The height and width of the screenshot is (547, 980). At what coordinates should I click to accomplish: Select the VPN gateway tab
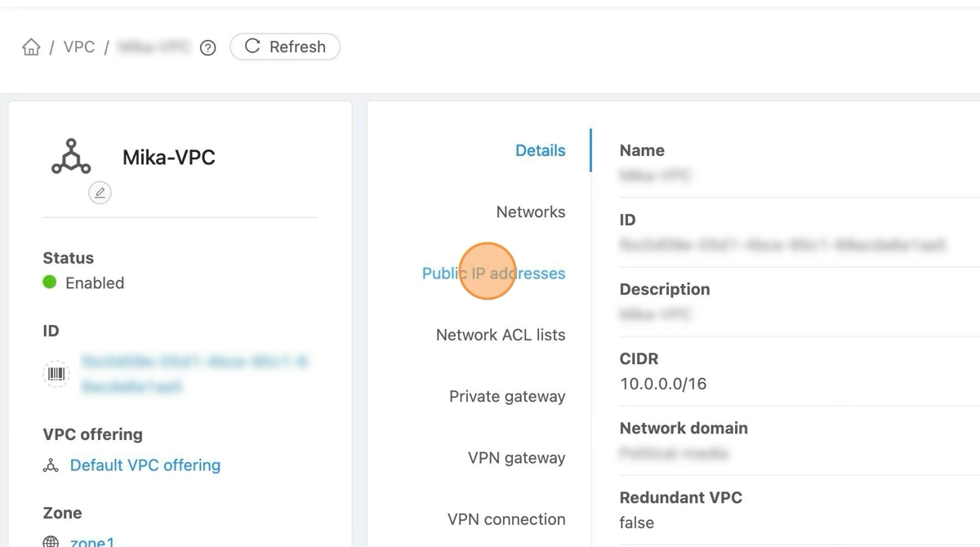click(516, 457)
